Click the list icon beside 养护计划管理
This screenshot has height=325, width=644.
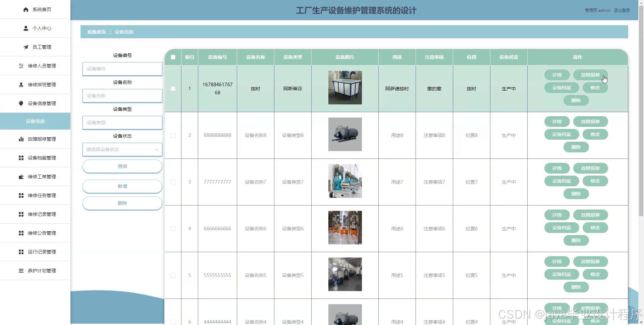(21, 271)
